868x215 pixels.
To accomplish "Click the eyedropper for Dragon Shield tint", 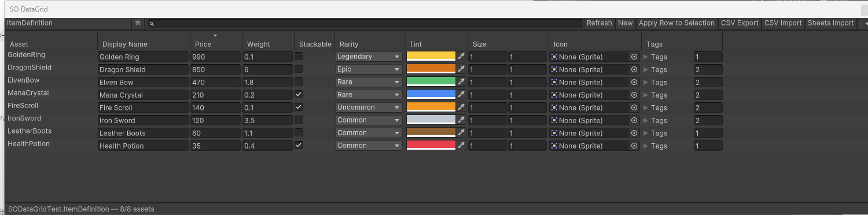I will click(x=461, y=69).
